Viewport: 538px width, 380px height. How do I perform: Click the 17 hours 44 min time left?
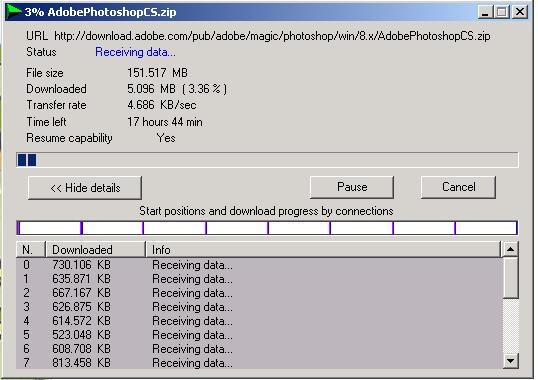(165, 122)
